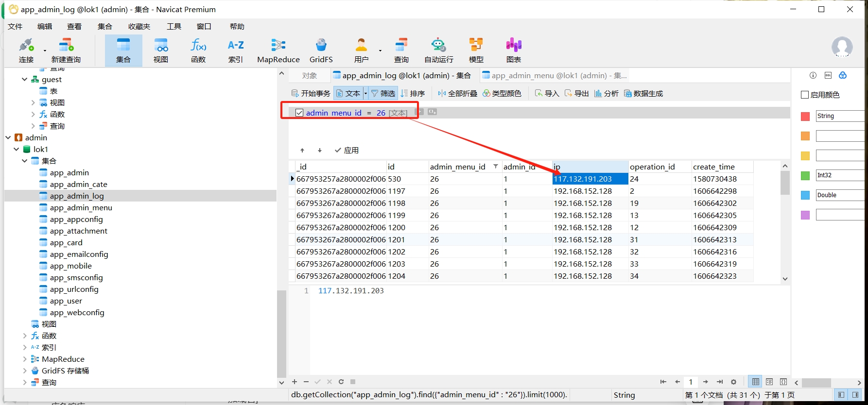Click the delete document minus icon
The height and width of the screenshot is (405, 868).
coord(306,382)
